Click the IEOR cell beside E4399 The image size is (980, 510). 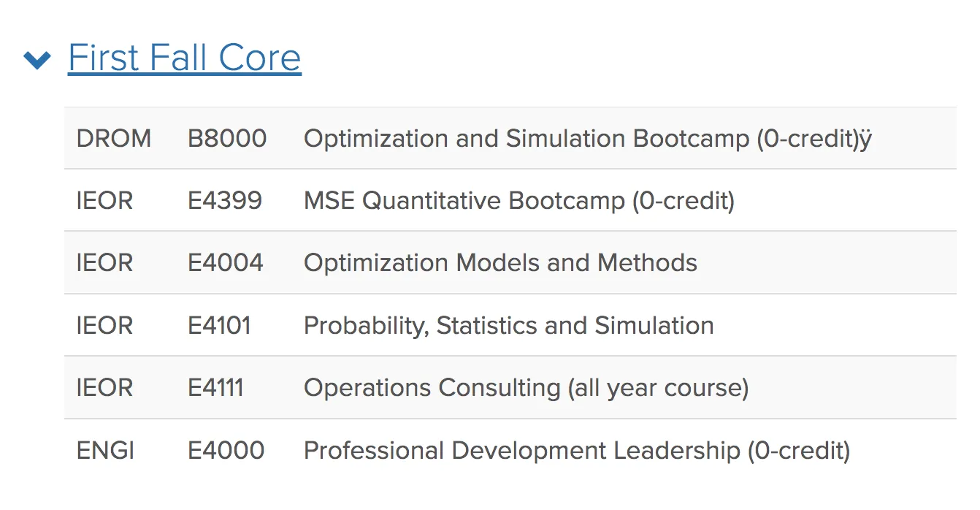[105, 200]
